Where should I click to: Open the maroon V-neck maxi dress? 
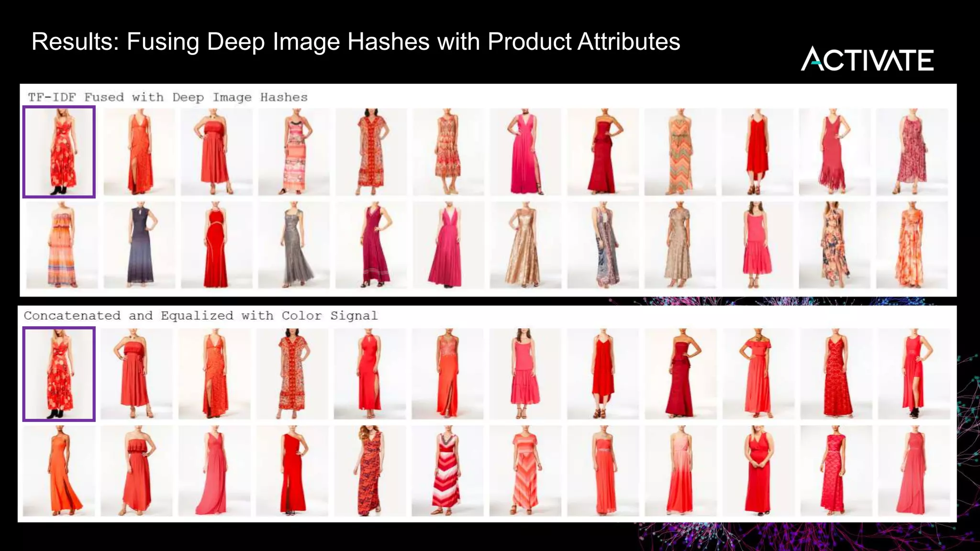point(371,245)
